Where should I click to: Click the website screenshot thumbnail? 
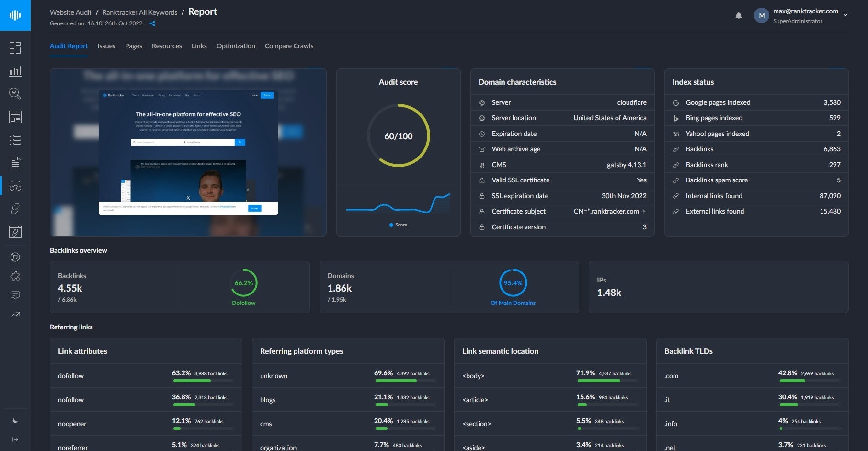[188, 152]
